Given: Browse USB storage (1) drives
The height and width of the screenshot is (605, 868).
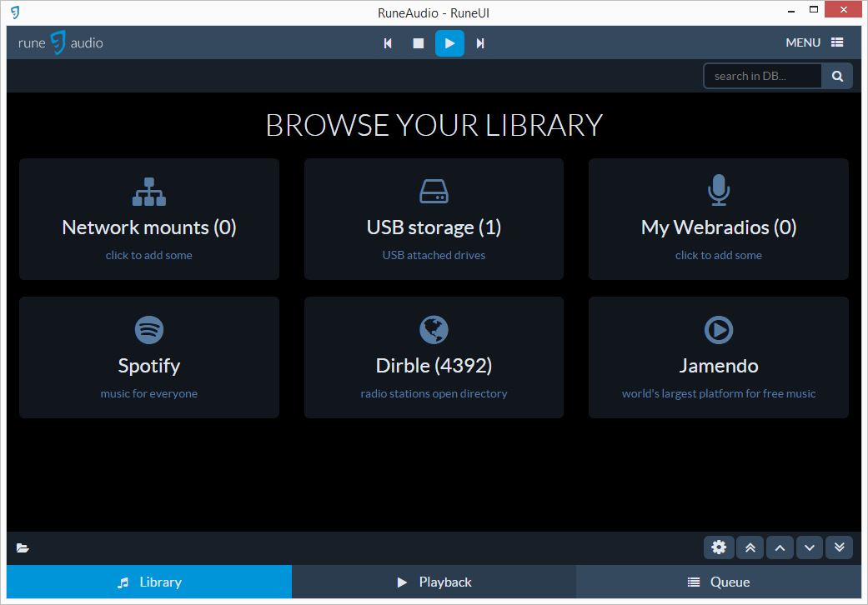Looking at the screenshot, I should [434, 219].
